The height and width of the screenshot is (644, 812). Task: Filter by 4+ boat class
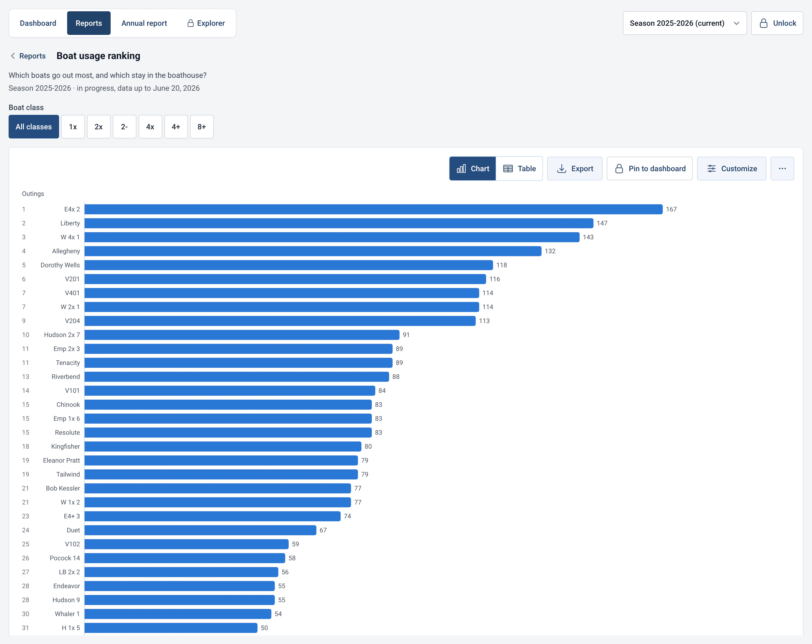[176, 126]
